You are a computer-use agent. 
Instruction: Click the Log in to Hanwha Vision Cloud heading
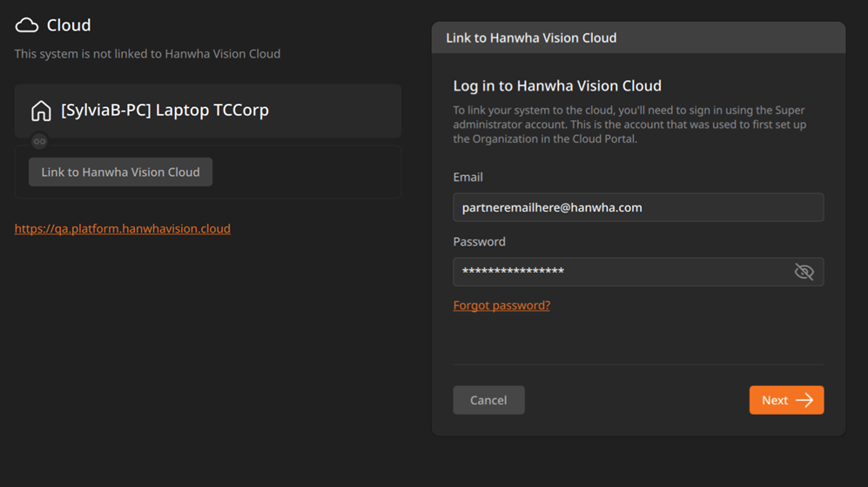coord(557,85)
